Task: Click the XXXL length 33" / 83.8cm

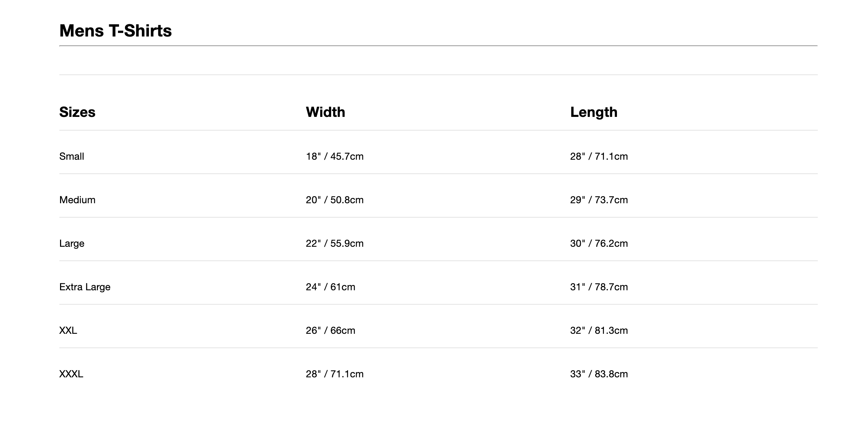Action: click(599, 374)
